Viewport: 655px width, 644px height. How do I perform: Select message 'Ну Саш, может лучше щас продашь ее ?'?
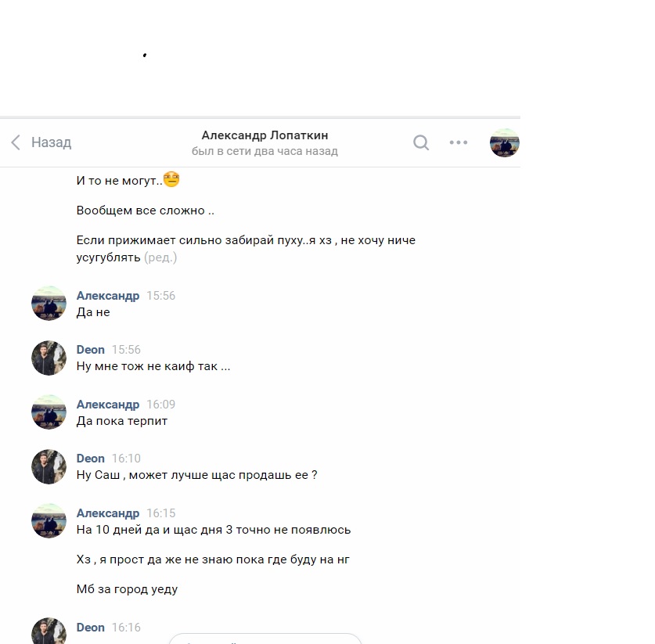click(196, 475)
